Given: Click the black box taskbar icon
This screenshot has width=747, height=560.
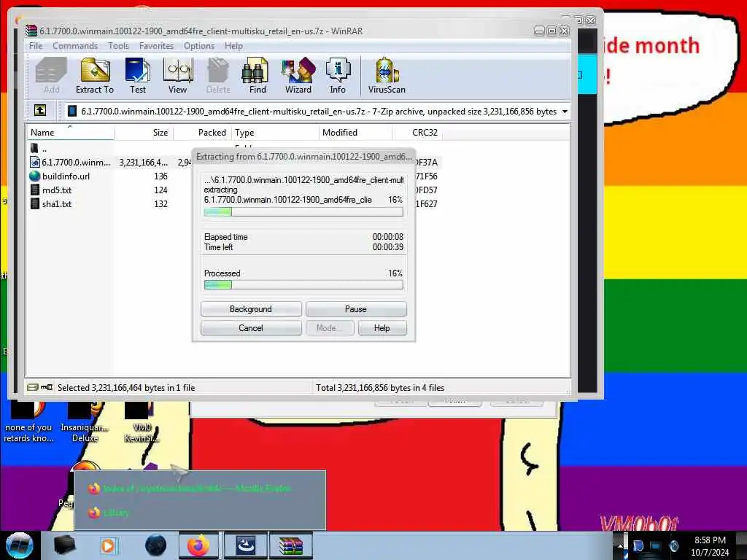Looking at the screenshot, I should (64, 545).
